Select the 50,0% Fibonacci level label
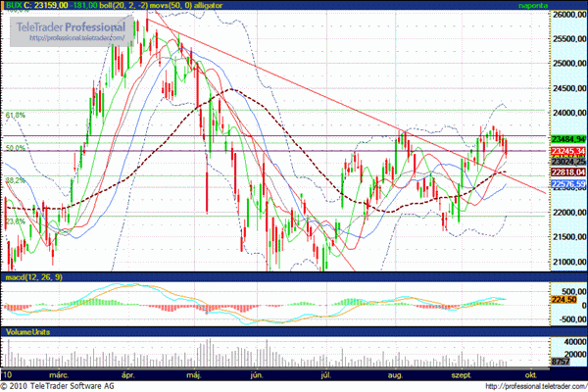Image resolution: width=588 pixels, height=392 pixels. coord(14,148)
